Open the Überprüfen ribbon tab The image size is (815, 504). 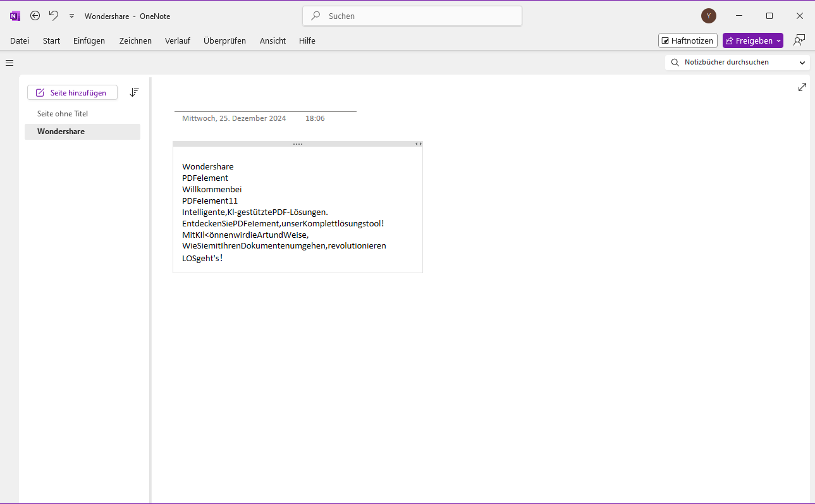coord(225,40)
